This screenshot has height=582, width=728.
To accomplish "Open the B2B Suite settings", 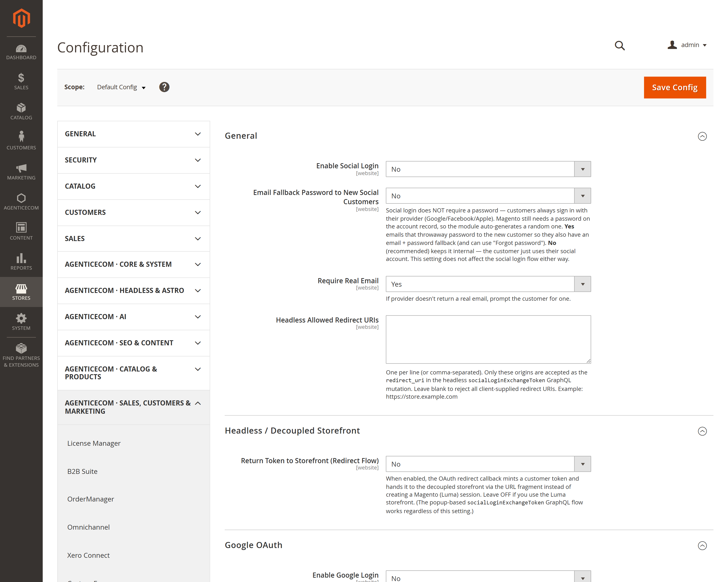I will tap(83, 471).
